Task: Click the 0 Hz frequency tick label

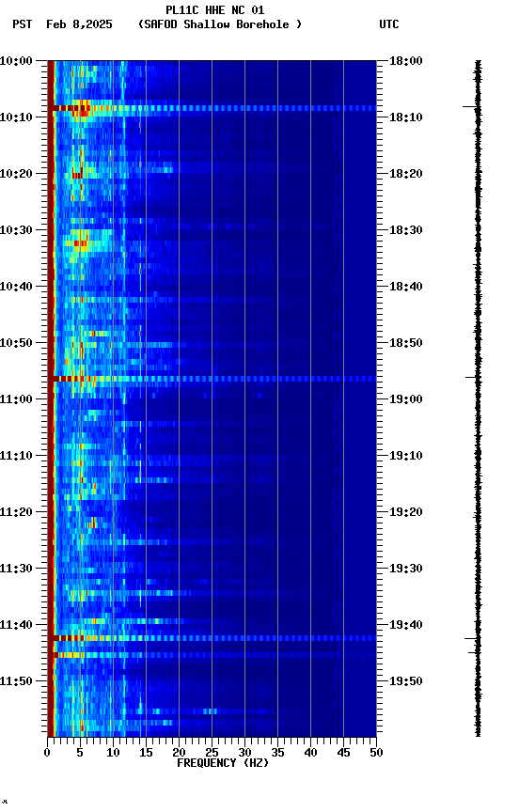Action: (48, 753)
